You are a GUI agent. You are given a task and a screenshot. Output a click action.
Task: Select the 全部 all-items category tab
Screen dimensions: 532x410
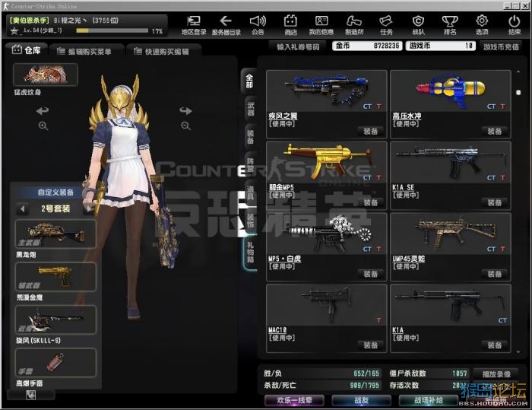249,81
